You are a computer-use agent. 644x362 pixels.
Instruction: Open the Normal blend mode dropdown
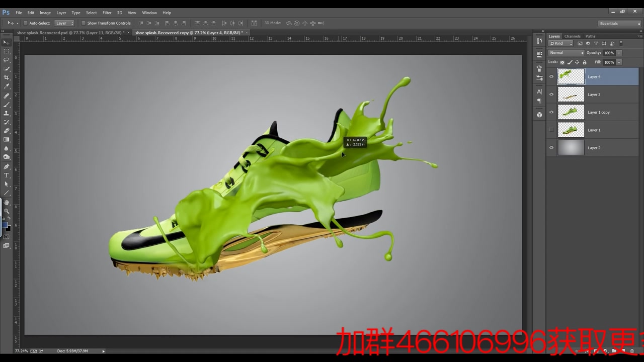click(x=567, y=53)
